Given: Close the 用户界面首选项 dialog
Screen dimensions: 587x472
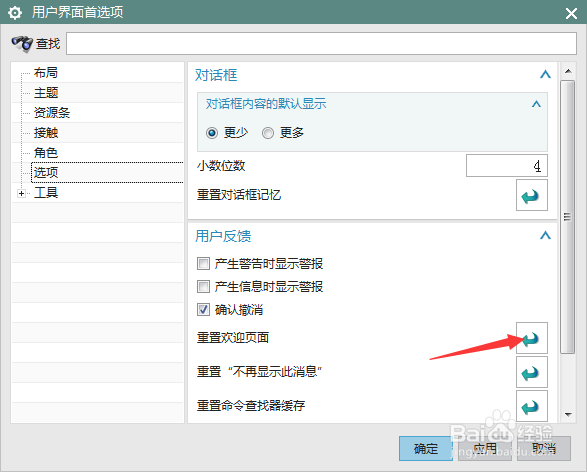Looking at the screenshot, I should (571, 14).
